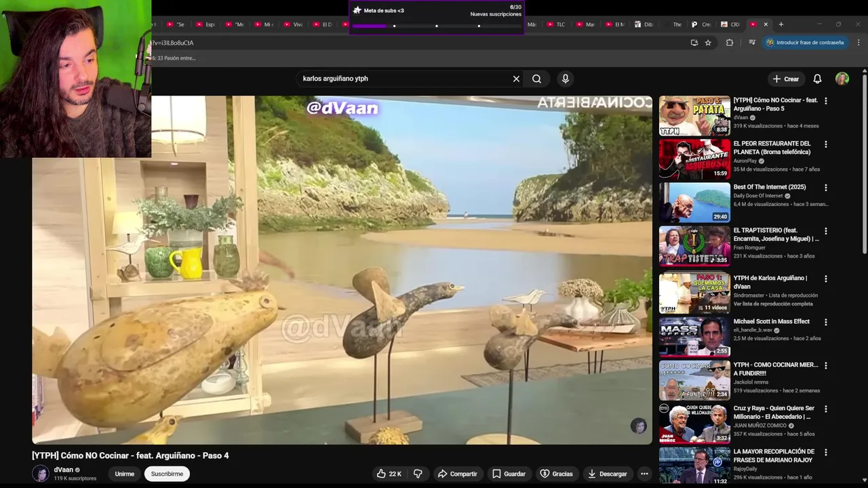Viewport: 868px width, 488px height.
Task: Open the Gracias thanks option
Action: (557, 474)
